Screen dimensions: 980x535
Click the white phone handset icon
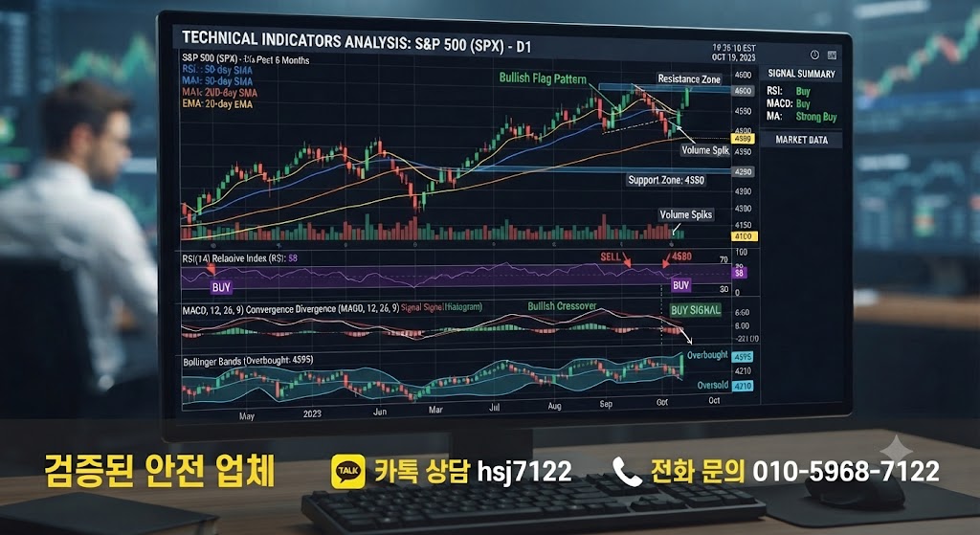pos(627,471)
